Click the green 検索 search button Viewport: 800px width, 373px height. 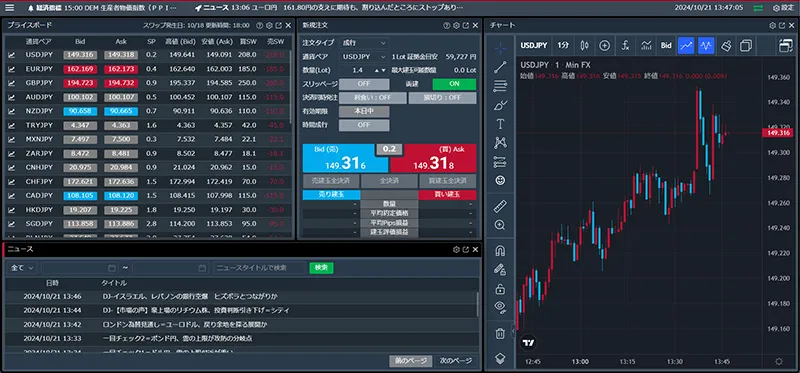pyautogui.click(x=321, y=268)
